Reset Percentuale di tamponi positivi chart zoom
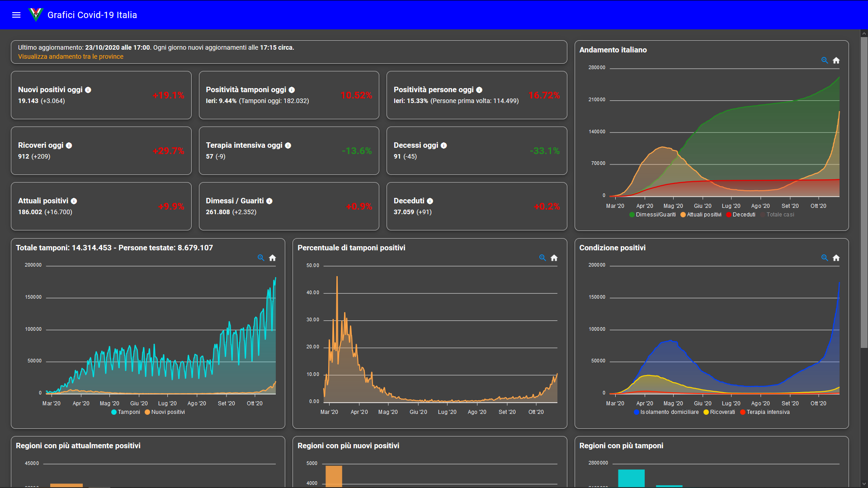Screen dimensions: 868x488 click(554, 258)
